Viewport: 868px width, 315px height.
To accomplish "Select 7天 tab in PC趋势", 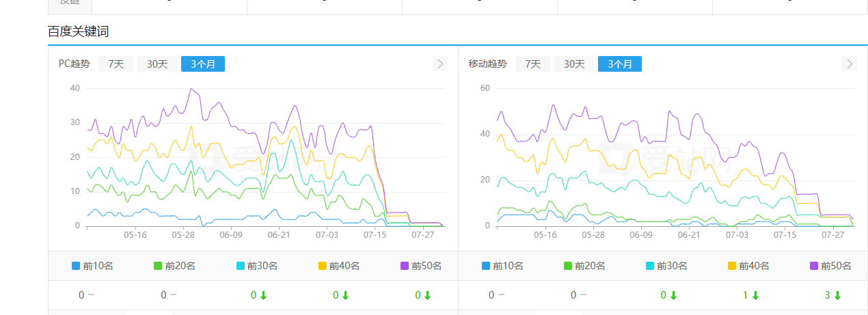I will point(116,64).
